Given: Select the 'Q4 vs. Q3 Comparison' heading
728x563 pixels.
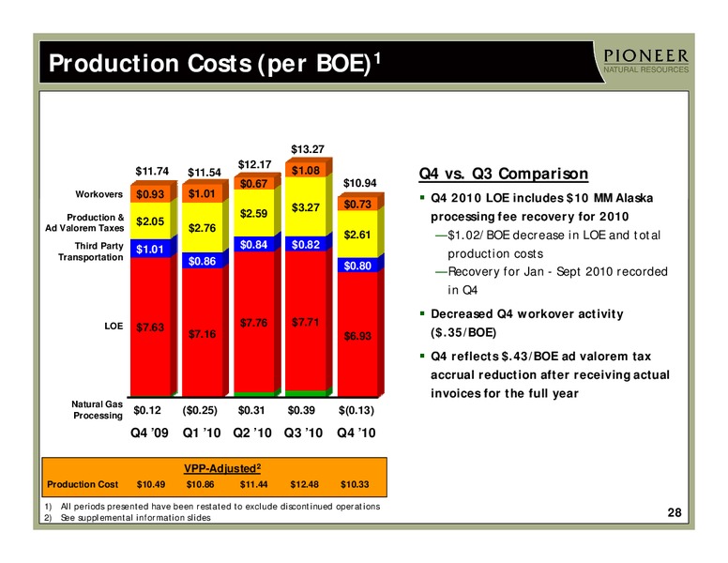Looking at the screenshot, I should [x=503, y=174].
